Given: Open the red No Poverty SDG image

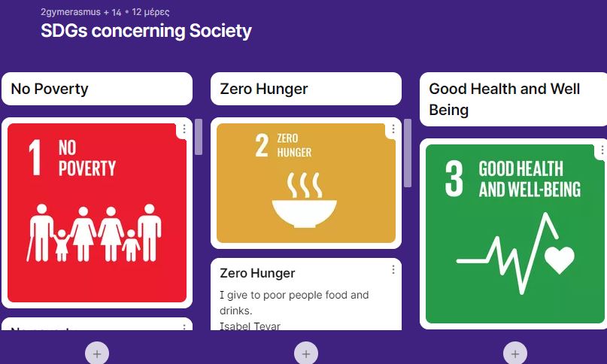Looking at the screenshot, I should click(97, 213).
